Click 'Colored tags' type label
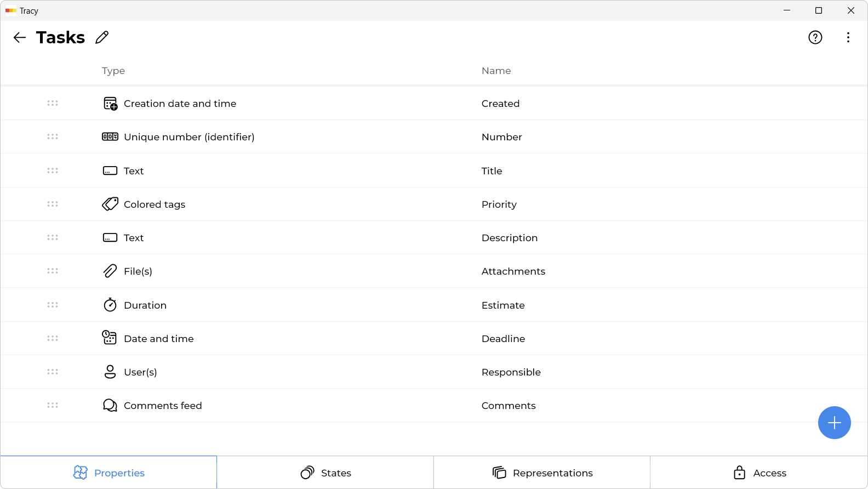The height and width of the screenshot is (489, 868). click(x=155, y=204)
